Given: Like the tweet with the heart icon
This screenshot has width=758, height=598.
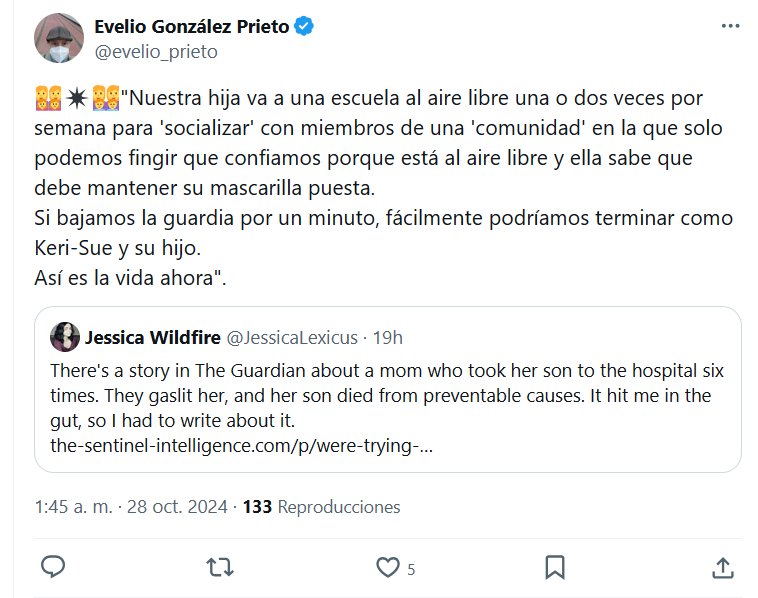Looking at the screenshot, I should click(387, 567).
